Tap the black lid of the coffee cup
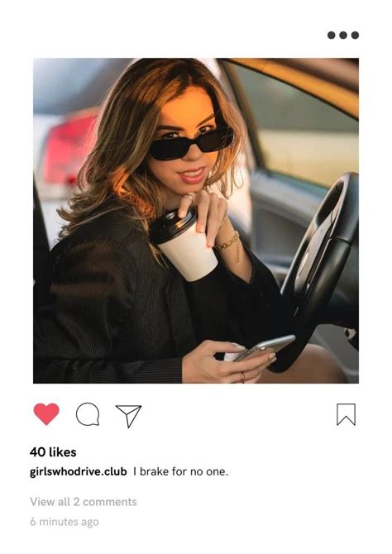 tap(173, 225)
